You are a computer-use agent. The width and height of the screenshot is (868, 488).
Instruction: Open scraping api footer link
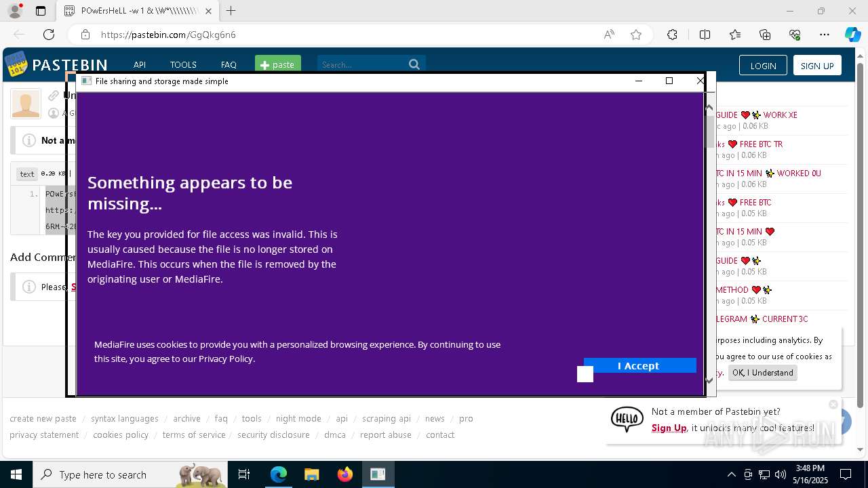(x=387, y=418)
